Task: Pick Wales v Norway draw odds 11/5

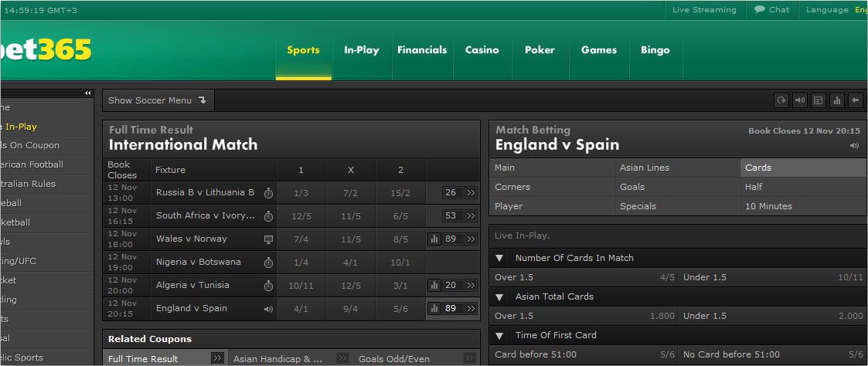Action: coord(350,239)
